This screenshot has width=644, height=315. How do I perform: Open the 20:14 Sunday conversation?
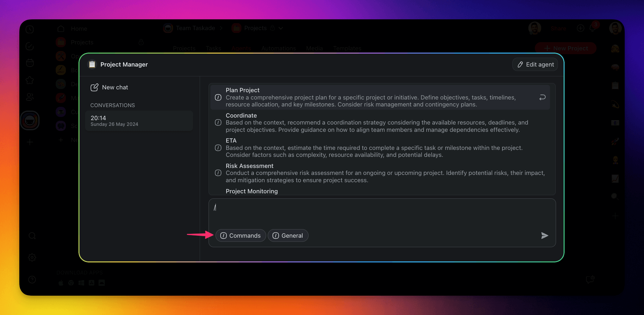coord(139,121)
